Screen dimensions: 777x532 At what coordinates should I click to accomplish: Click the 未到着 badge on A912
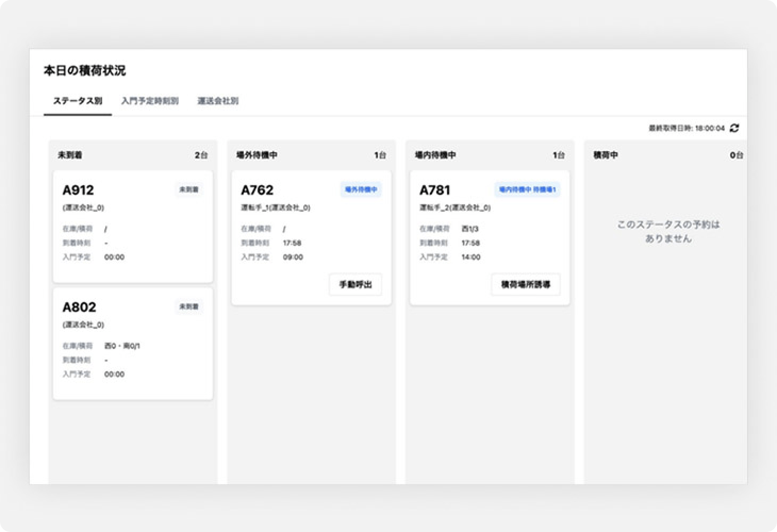pos(189,189)
